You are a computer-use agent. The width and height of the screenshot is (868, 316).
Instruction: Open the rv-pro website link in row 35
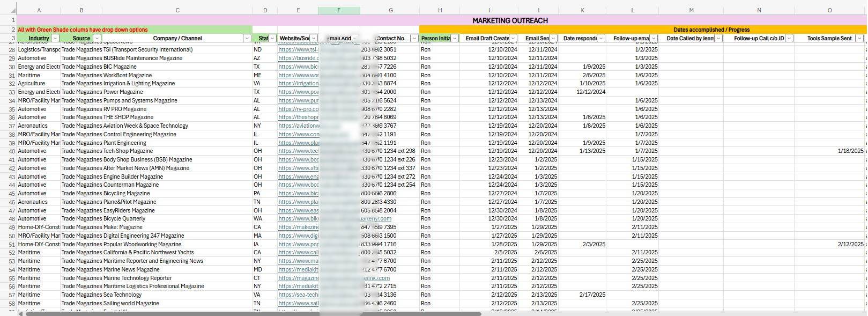coord(298,109)
